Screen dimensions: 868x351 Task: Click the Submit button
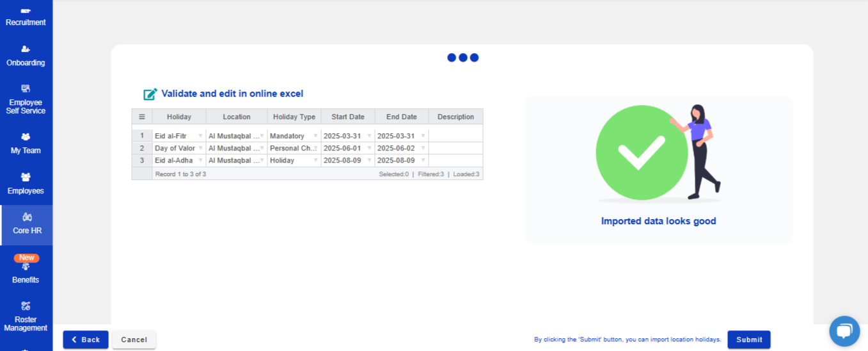[x=748, y=339]
